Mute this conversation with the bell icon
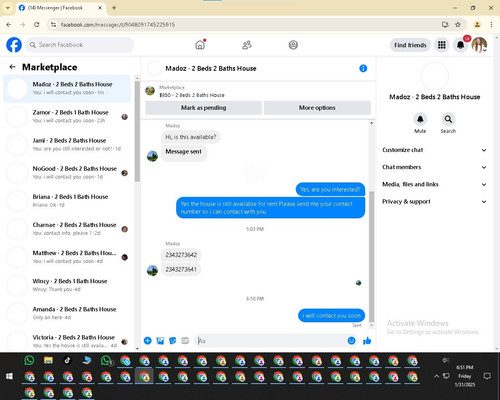The width and height of the screenshot is (500, 400). pyautogui.click(x=420, y=119)
